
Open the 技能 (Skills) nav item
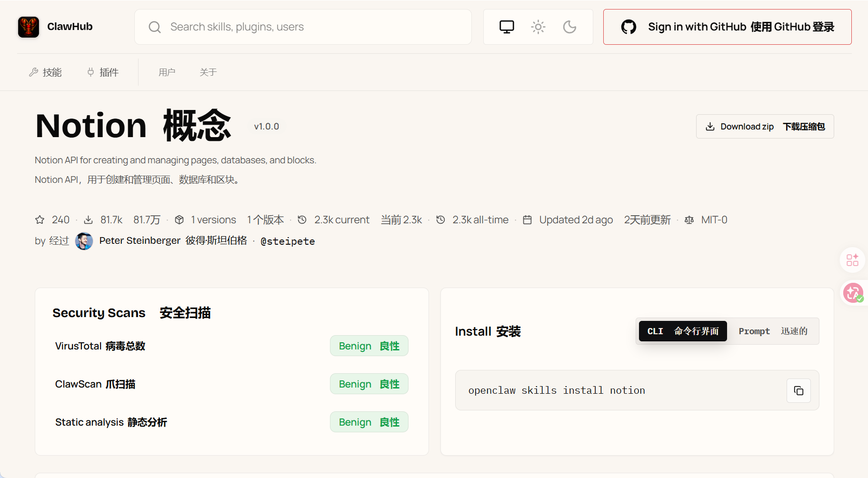point(46,72)
